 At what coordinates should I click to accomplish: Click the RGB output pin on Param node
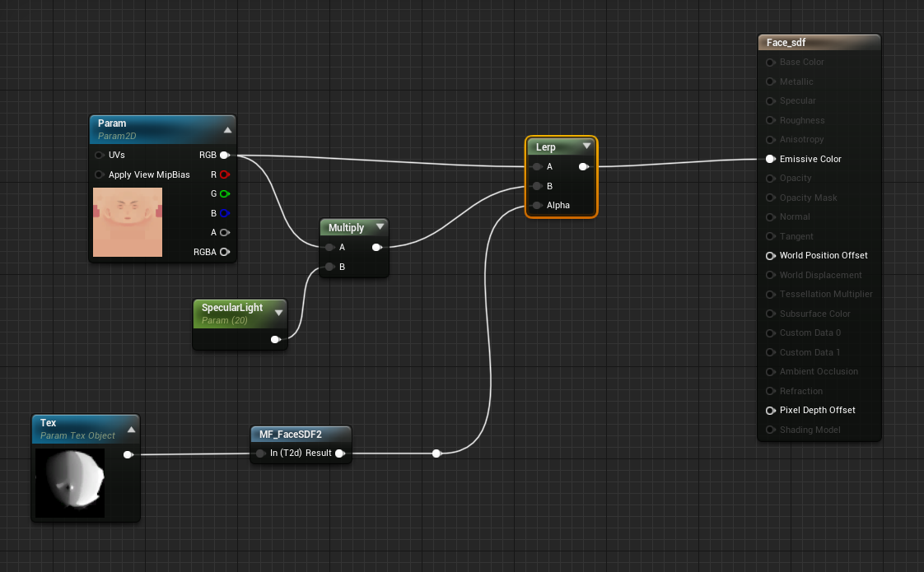click(x=224, y=155)
